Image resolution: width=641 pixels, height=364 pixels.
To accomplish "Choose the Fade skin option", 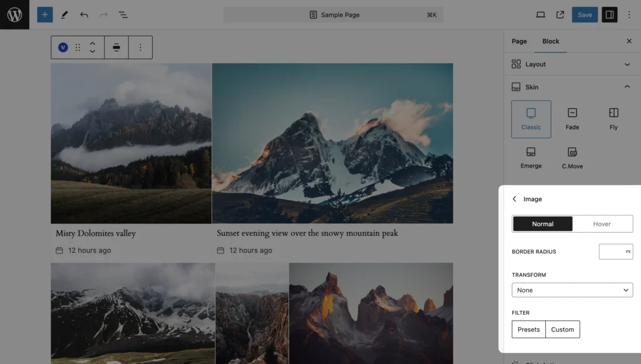I will 572,119.
